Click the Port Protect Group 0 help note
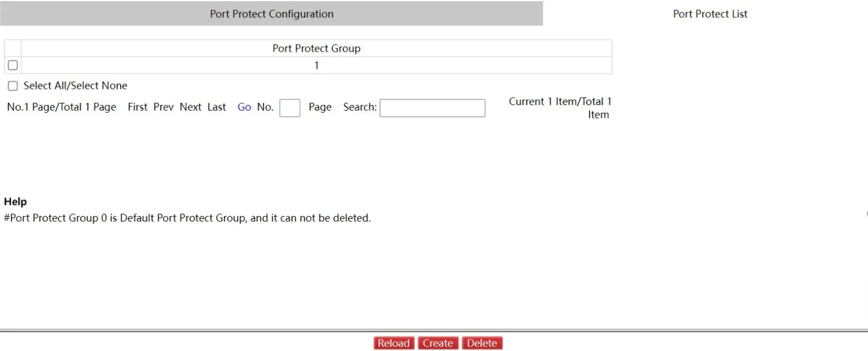 (187, 218)
